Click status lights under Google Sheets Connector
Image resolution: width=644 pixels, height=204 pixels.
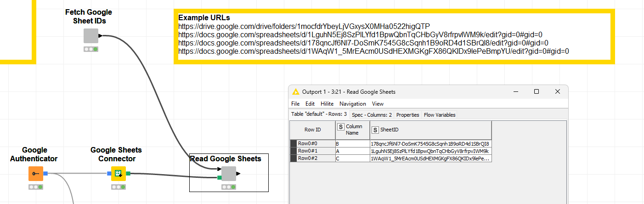[x=118, y=187]
